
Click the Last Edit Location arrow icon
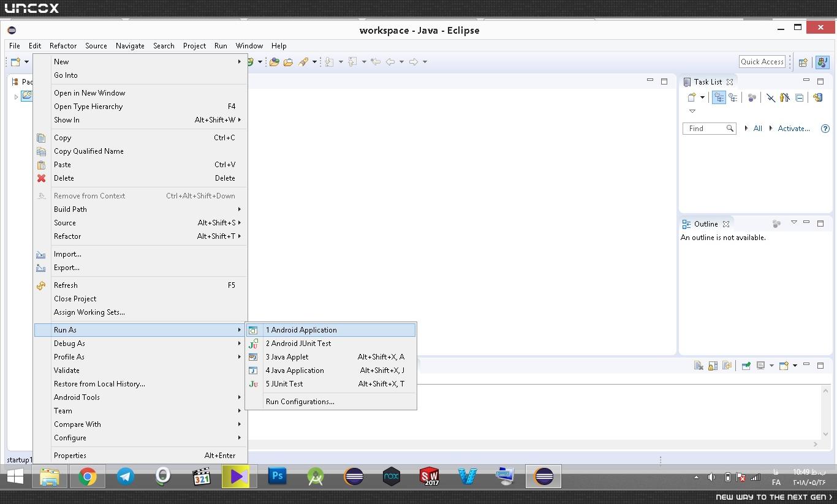tap(376, 62)
